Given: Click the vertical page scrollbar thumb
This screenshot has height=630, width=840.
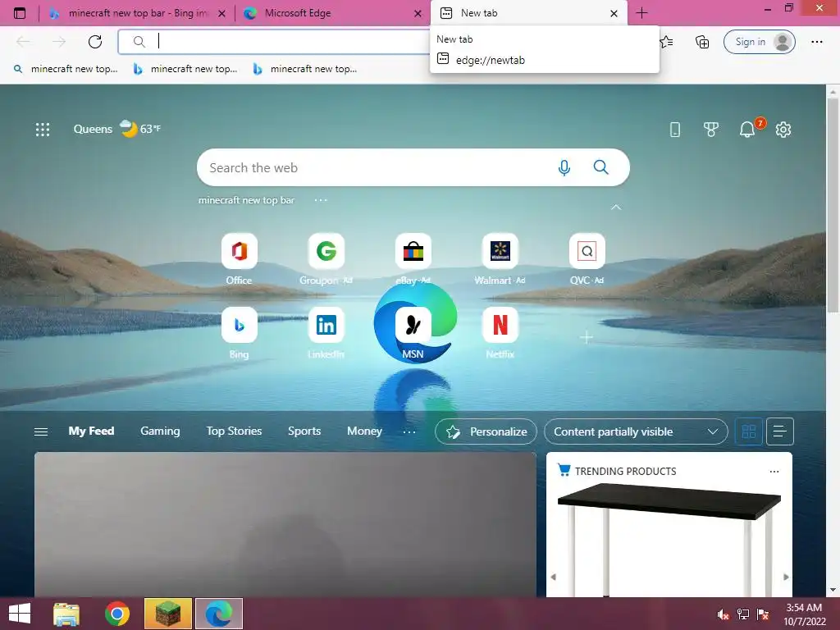Looking at the screenshot, I should [x=833, y=203].
